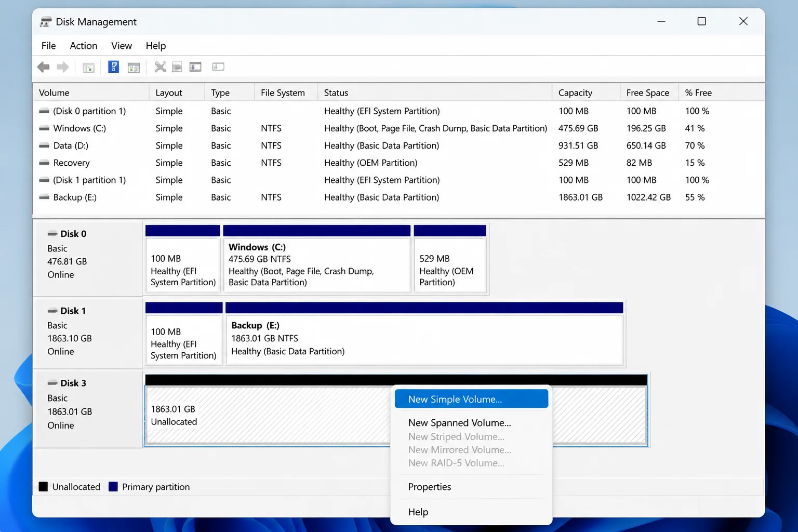Screen dimensions: 798x532
Task: Click the navy Primary partition legend swatch
Action: tap(113, 487)
